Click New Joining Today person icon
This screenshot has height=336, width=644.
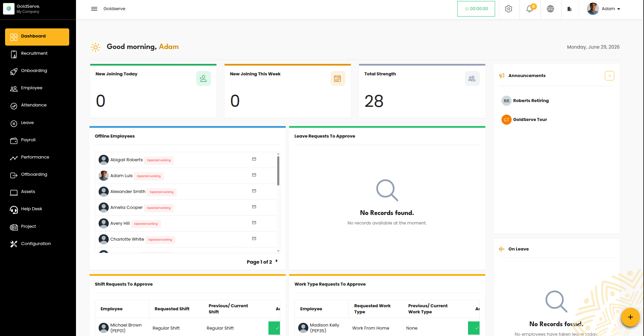click(x=204, y=78)
